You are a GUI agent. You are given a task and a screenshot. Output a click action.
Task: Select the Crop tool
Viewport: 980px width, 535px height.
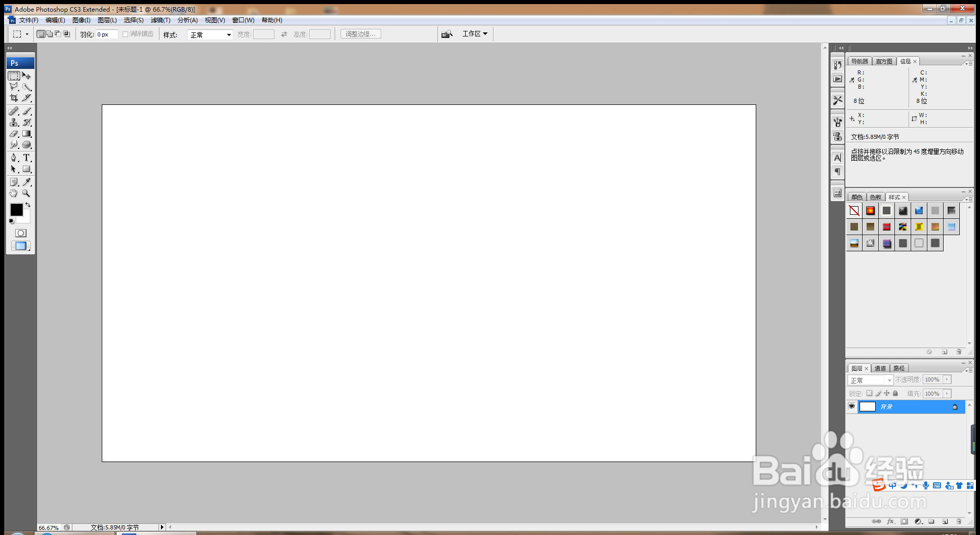[14, 98]
